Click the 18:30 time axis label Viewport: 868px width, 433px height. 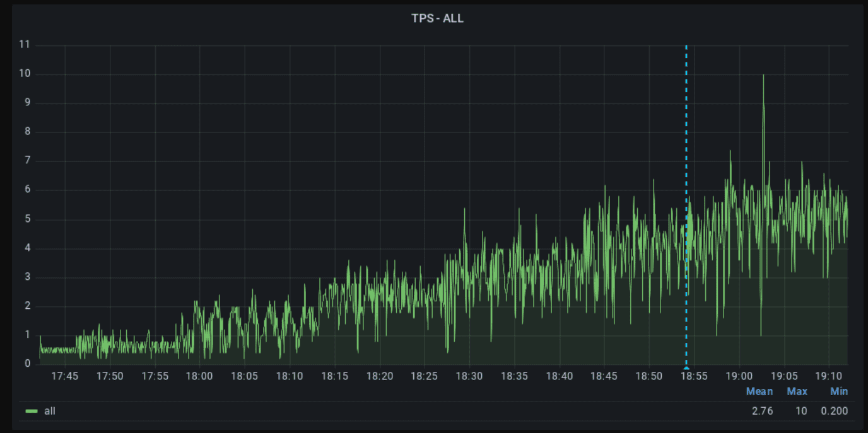(x=469, y=376)
